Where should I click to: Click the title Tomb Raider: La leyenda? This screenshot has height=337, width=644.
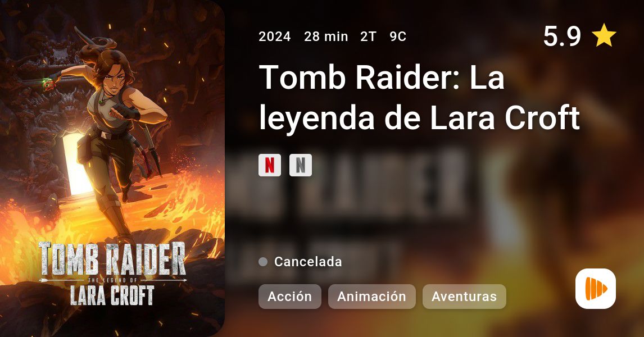coord(419,97)
